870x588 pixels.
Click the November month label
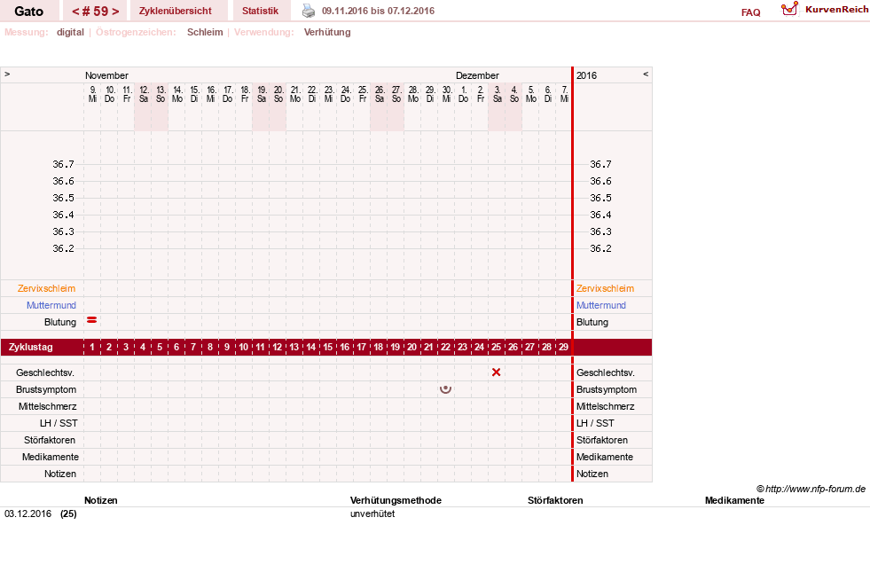pos(106,75)
